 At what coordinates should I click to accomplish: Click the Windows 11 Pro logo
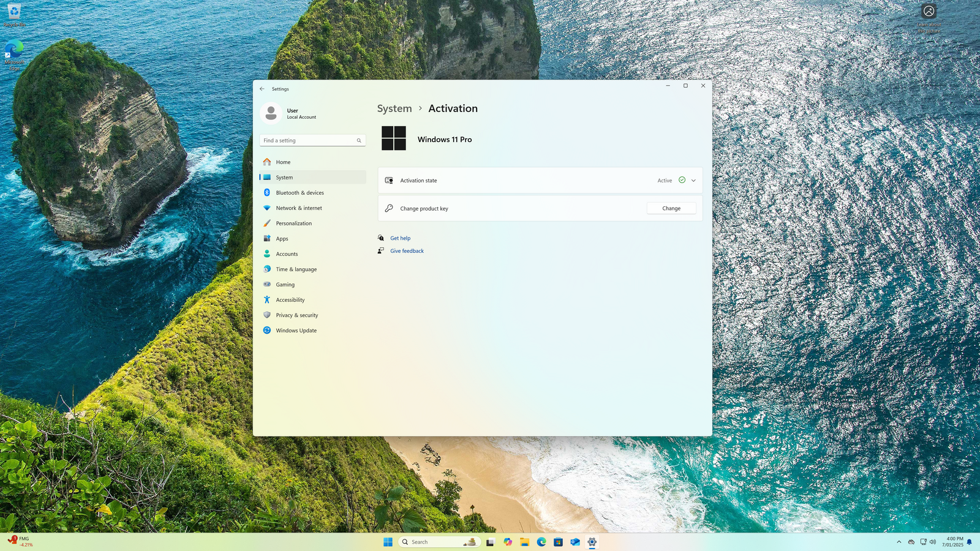tap(394, 138)
